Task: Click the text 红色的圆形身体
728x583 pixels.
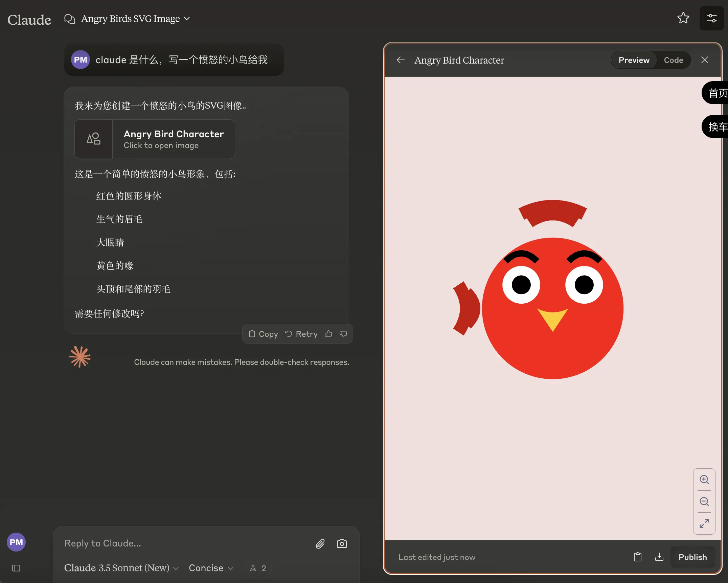Action: tap(129, 196)
